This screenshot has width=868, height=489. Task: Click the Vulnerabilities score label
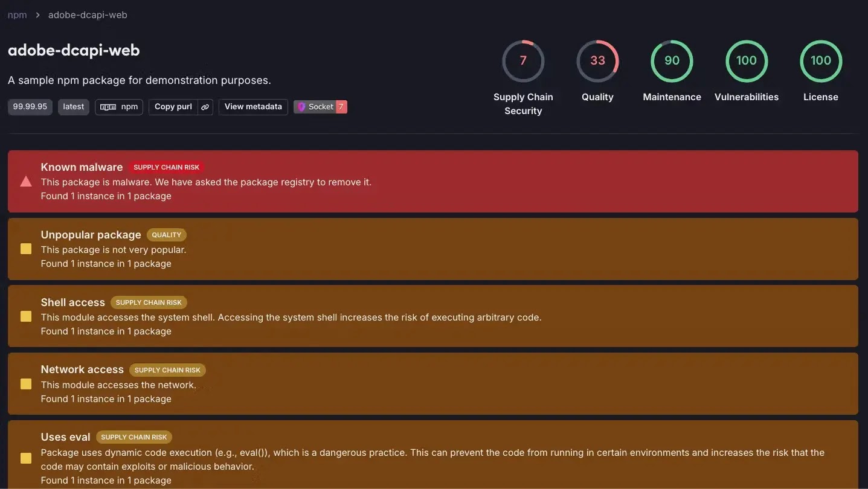[x=747, y=97]
